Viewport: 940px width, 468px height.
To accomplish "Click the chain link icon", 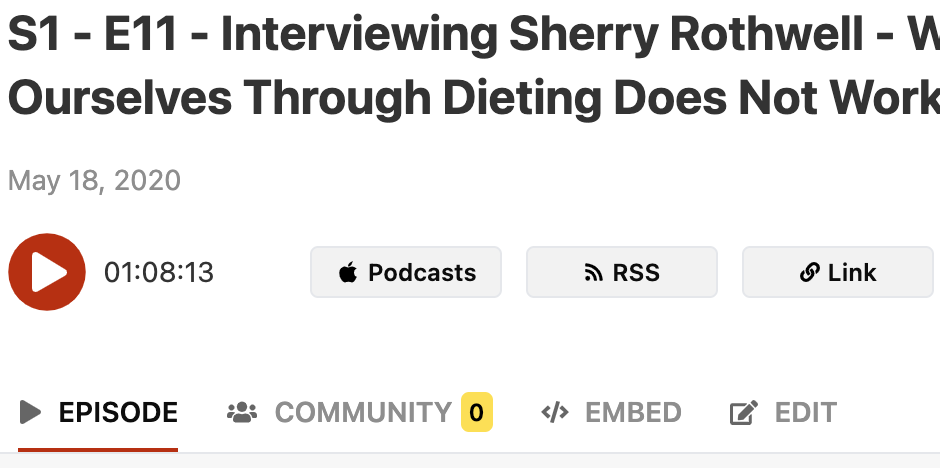I will click(x=810, y=273).
